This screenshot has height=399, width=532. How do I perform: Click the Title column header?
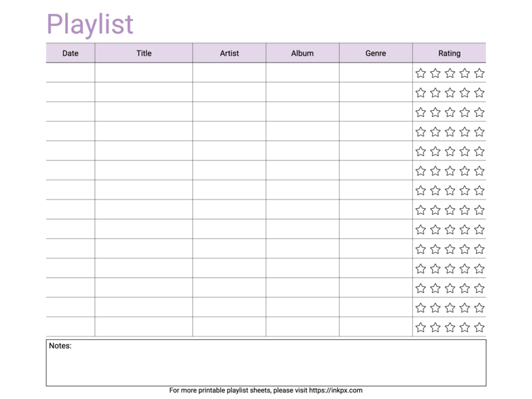144,53
